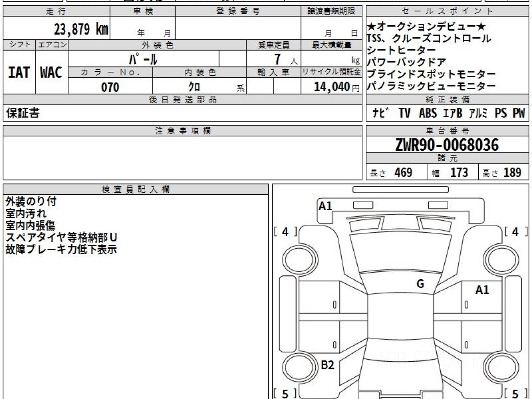Click the カラーNo. label
Viewport: 532px width, 399px height.
(110, 72)
